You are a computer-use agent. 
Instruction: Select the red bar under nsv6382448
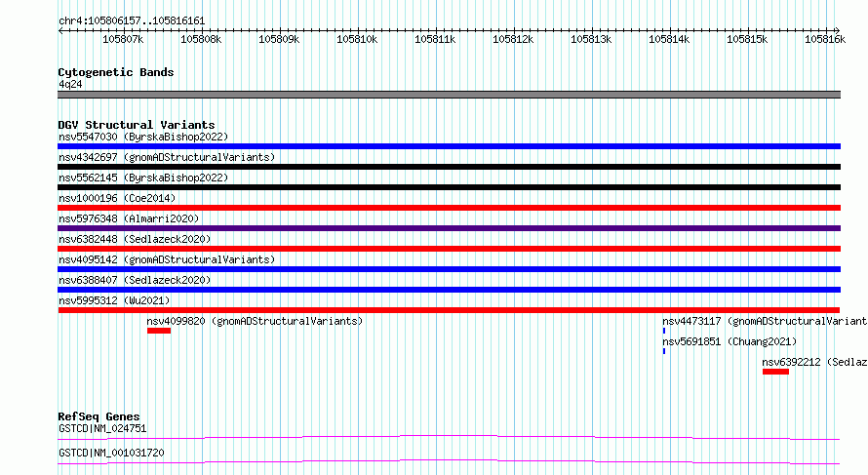click(x=449, y=249)
